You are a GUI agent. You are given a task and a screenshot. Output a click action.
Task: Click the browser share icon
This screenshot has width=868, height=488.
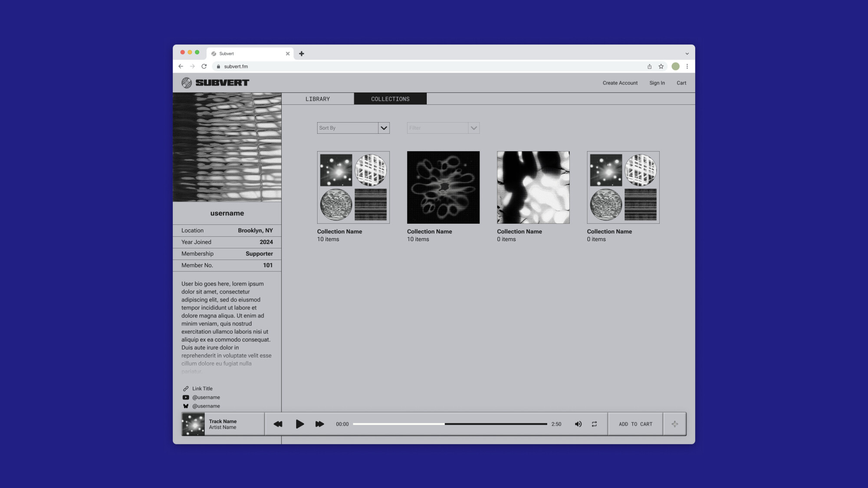point(649,66)
